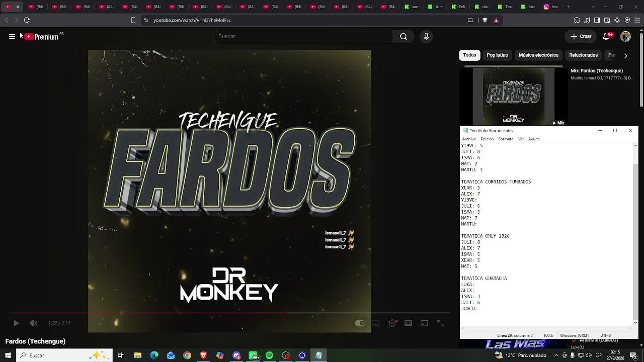Open browser extensions puzzle icon
The image size is (644, 362).
pos(577,20)
